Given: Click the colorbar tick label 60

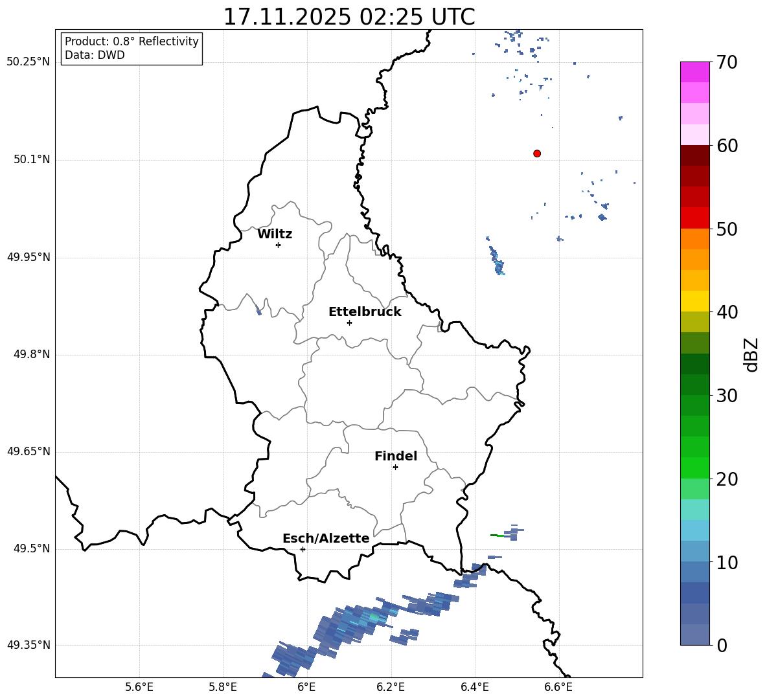Looking at the screenshot, I should [x=727, y=146].
